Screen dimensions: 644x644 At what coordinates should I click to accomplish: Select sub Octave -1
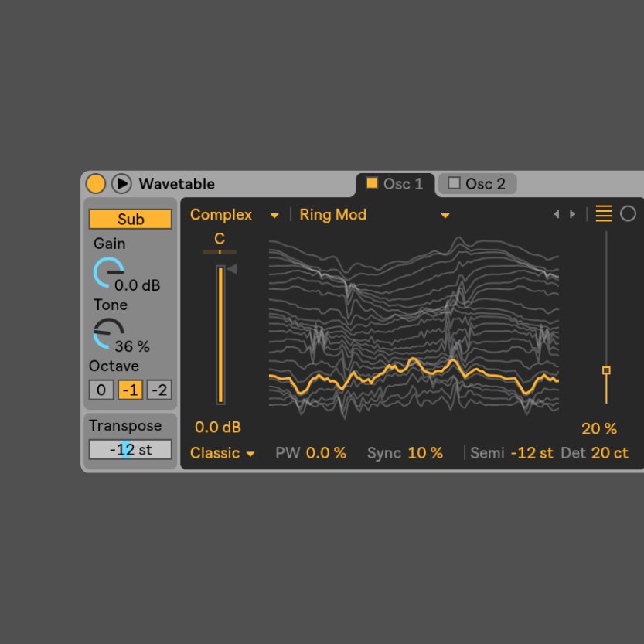130,390
